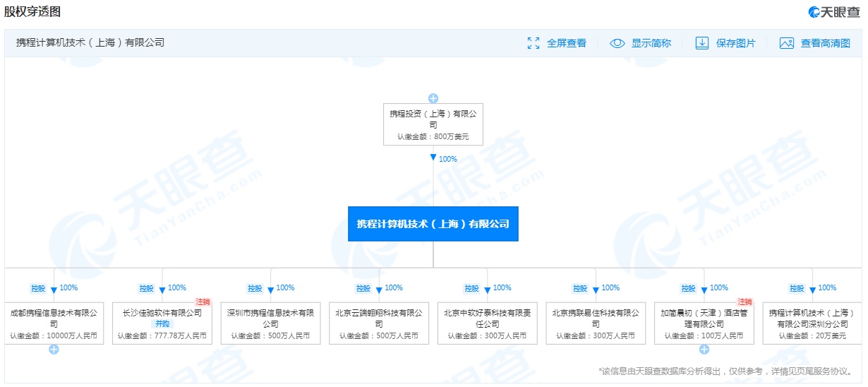Screen dimensions: 868x387
Task: Click the eye icon for simplified names
Action: [x=617, y=43]
